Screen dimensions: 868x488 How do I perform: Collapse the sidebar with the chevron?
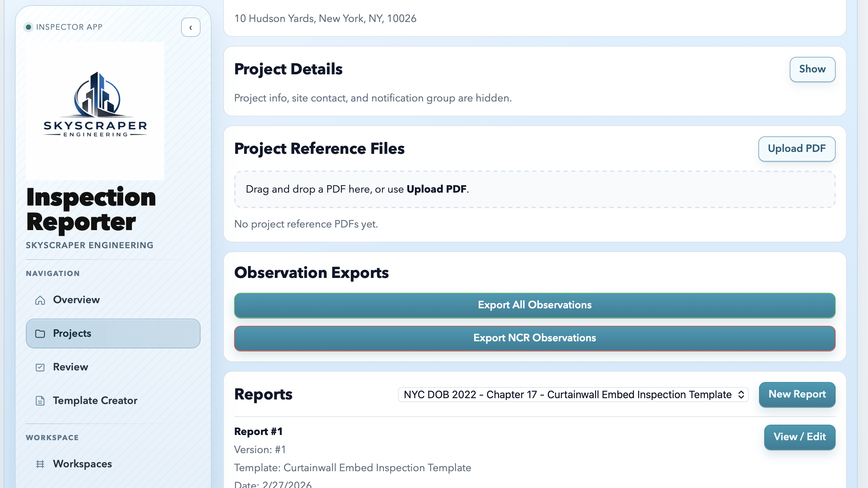pos(191,27)
